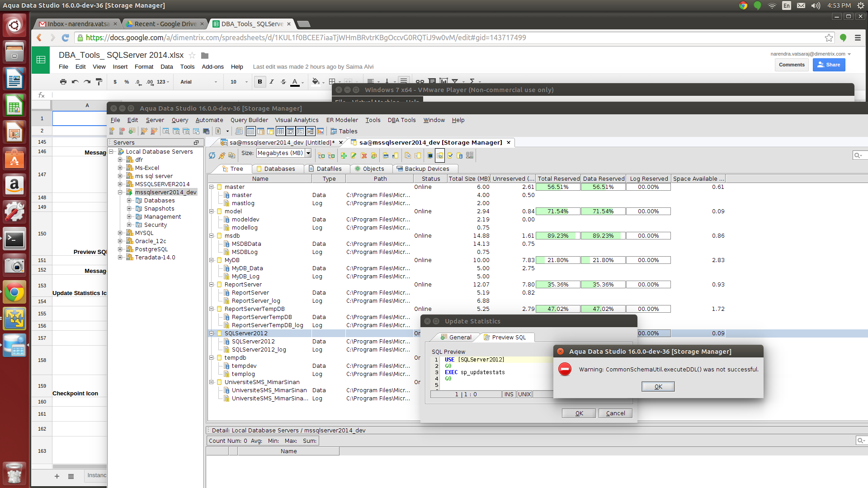This screenshot has height=488, width=868.
Task: Open the DBA Tools menu
Action: 401,120
